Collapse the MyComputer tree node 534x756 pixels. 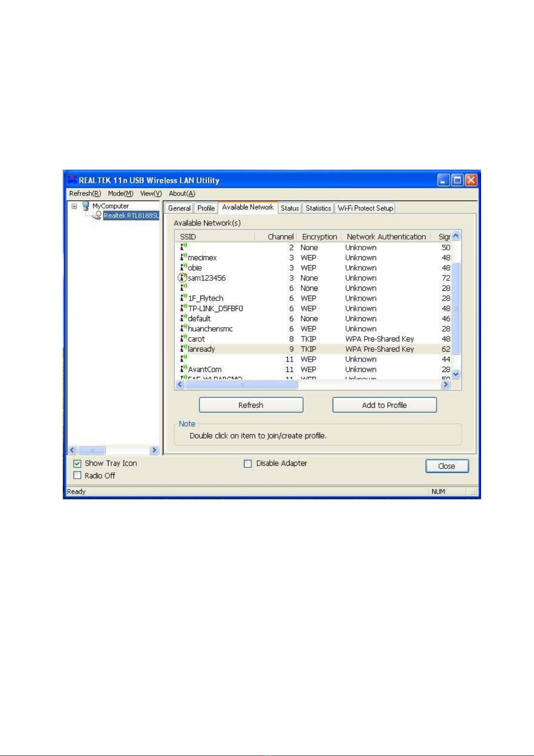(x=74, y=206)
